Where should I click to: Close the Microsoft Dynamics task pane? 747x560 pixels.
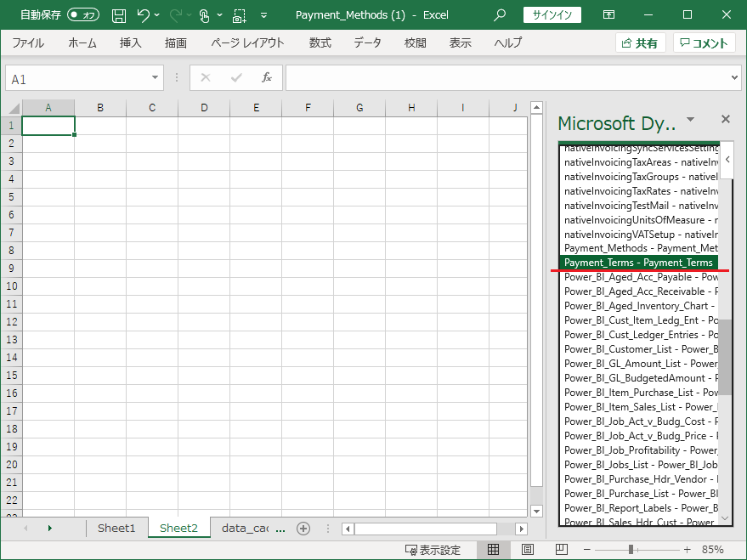726,119
